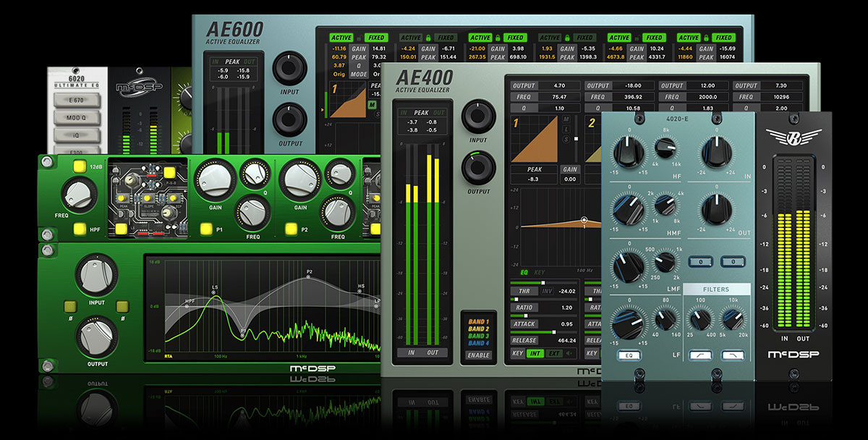Click the EXT key source button in AE400
Screen dimensions: 868x440
pos(556,353)
